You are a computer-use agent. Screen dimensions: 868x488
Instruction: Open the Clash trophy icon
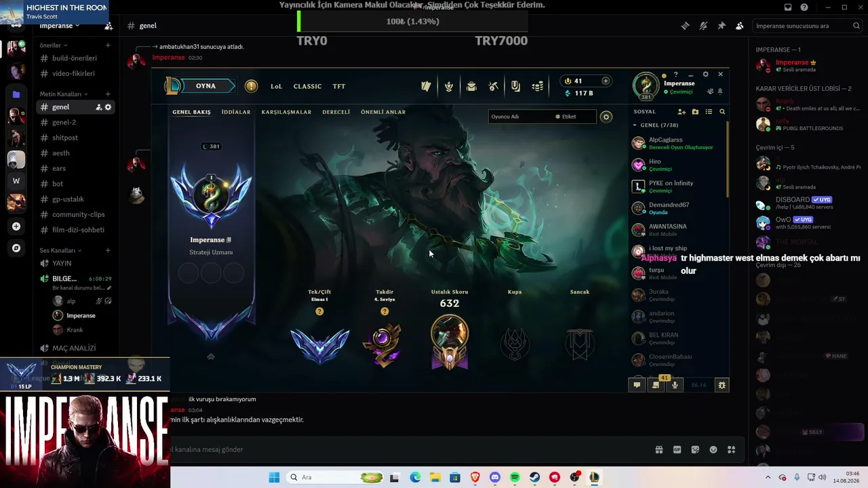[x=449, y=86]
